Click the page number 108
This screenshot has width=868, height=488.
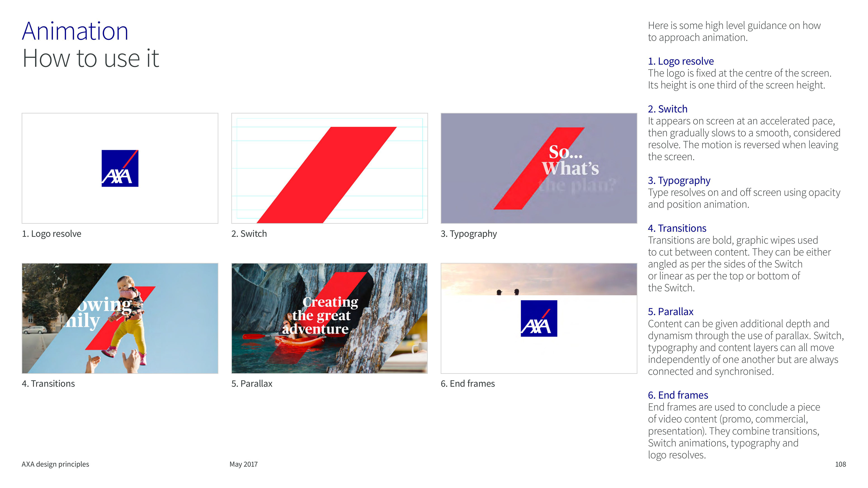tap(840, 464)
